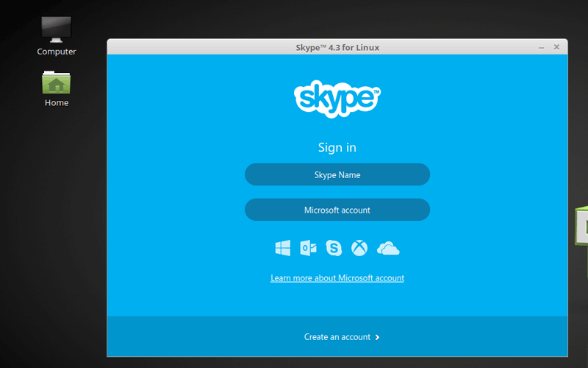
Task: Open Learn more about Microsoft account link
Action: (337, 278)
